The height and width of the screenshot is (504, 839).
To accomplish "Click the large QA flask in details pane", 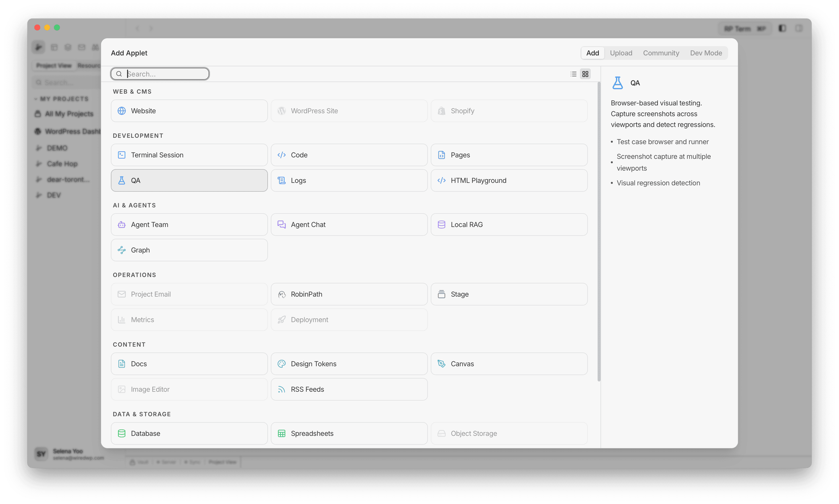I will [x=617, y=83].
